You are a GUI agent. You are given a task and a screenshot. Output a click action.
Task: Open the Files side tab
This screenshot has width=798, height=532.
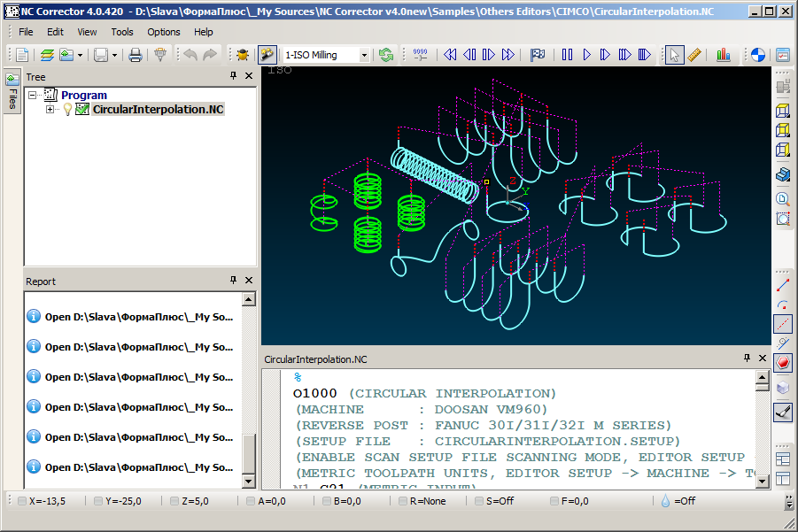click(12, 92)
